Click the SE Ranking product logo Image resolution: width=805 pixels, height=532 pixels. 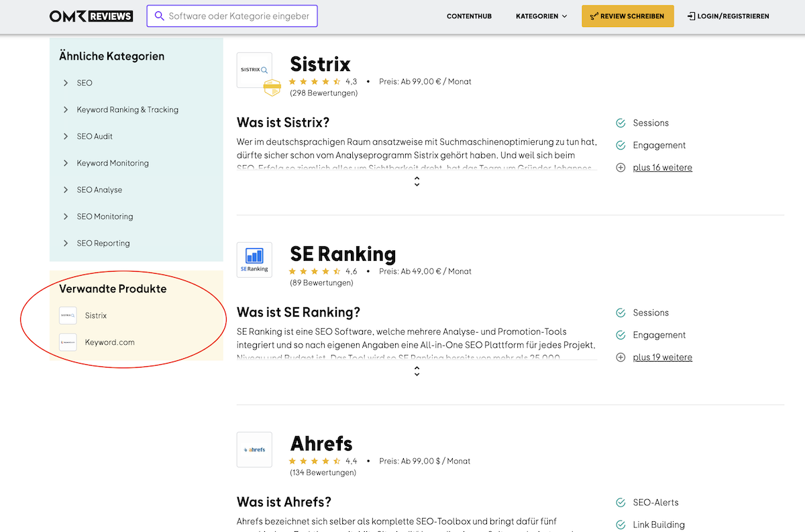pos(254,260)
